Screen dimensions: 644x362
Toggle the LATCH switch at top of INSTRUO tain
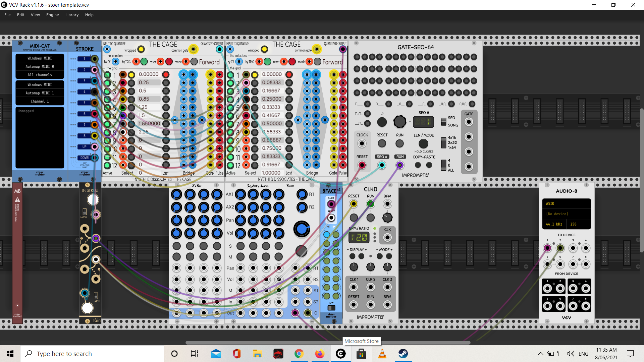click(85, 212)
